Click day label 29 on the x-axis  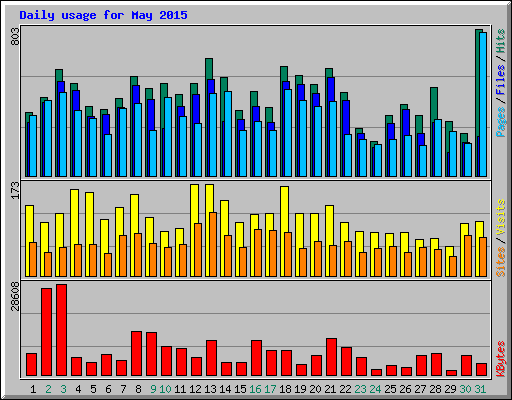(x=450, y=389)
